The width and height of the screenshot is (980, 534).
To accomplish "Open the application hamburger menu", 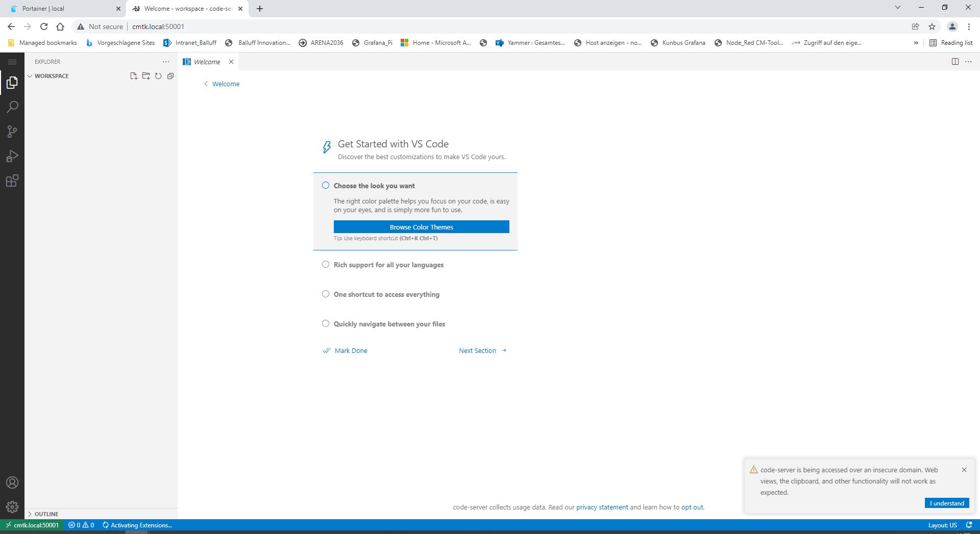I will [12, 62].
